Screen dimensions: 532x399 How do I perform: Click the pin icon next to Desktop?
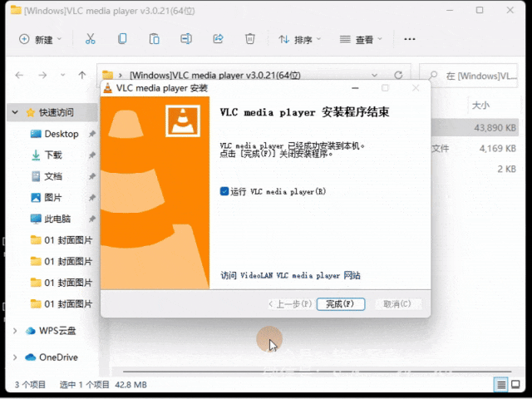tap(92, 134)
